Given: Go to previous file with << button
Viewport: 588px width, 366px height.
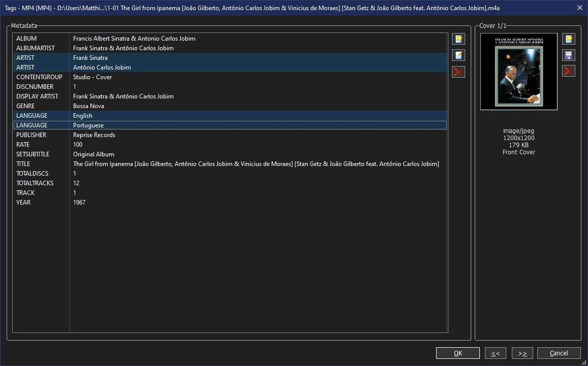Looking at the screenshot, I should coord(496,353).
